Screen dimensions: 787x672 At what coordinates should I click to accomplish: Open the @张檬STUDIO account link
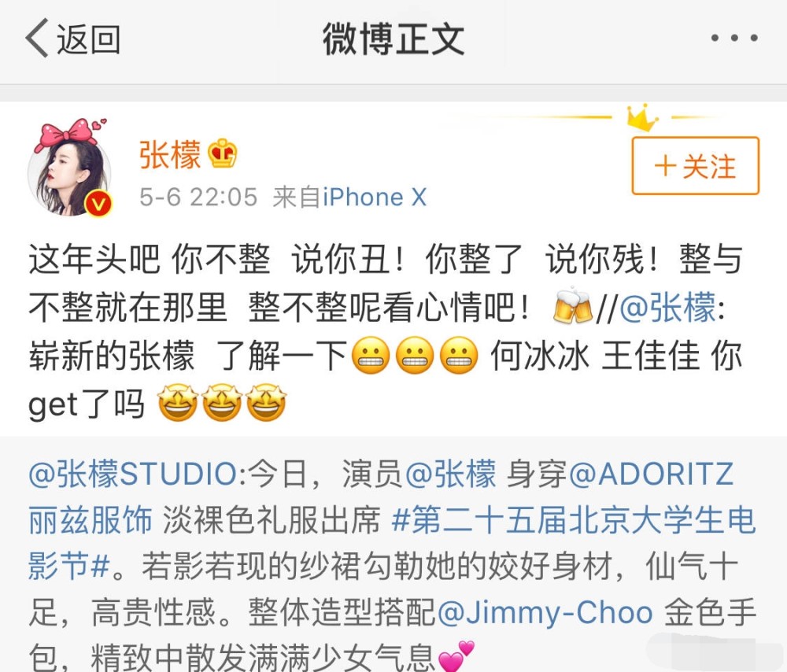click(132, 473)
